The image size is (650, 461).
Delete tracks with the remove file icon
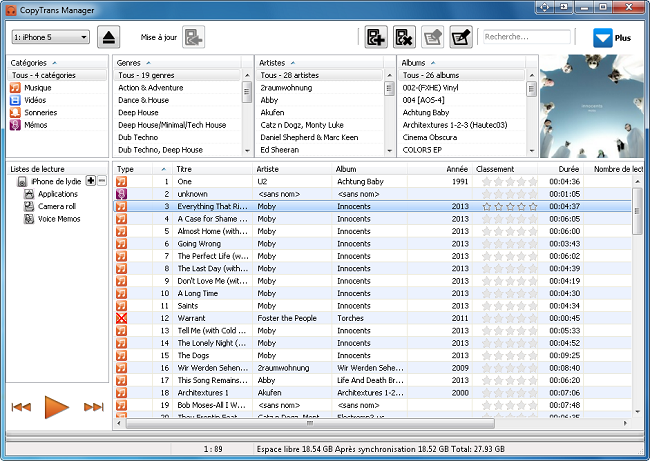coord(404,37)
